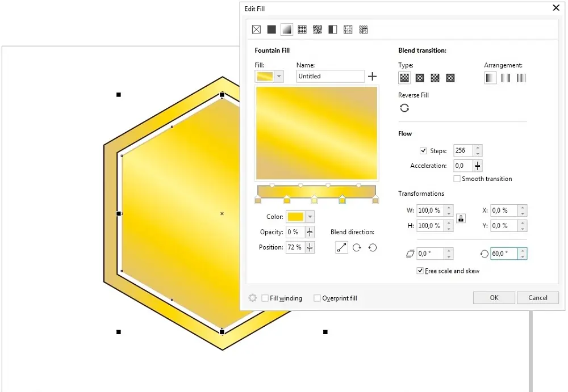Click the hexagon's center X marker
This screenshot has height=392, width=568.
point(222,213)
